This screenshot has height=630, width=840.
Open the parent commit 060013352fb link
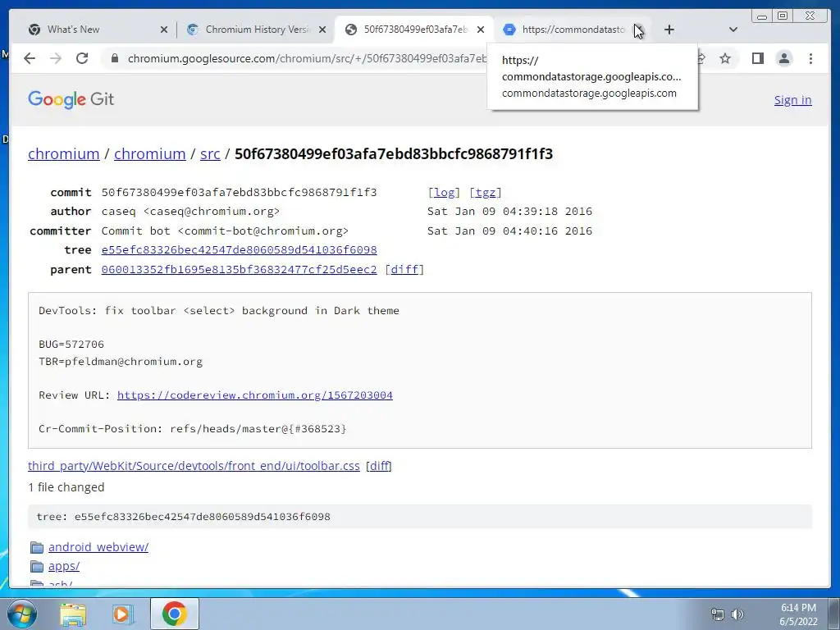(239, 269)
